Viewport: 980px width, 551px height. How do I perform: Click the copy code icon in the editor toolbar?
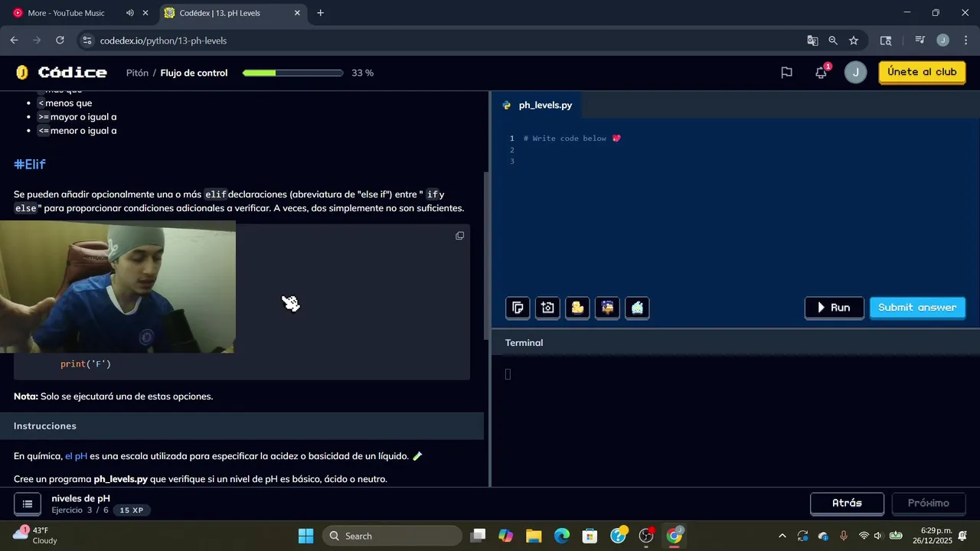(518, 308)
